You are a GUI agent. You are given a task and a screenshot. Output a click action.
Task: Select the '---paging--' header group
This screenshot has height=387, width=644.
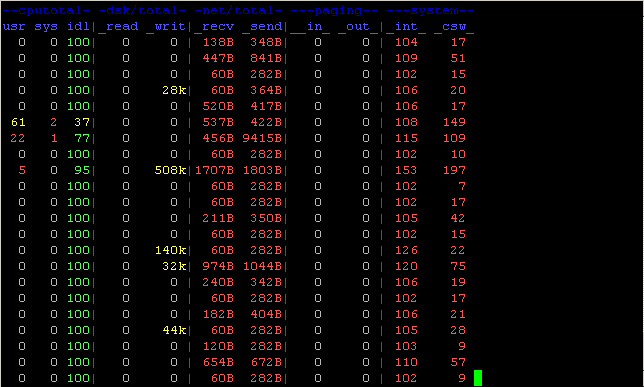[x=334, y=10]
